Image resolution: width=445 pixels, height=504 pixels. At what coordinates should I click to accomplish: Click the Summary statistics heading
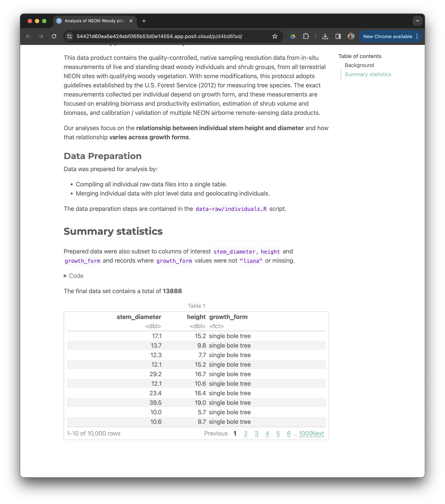tap(113, 231)
